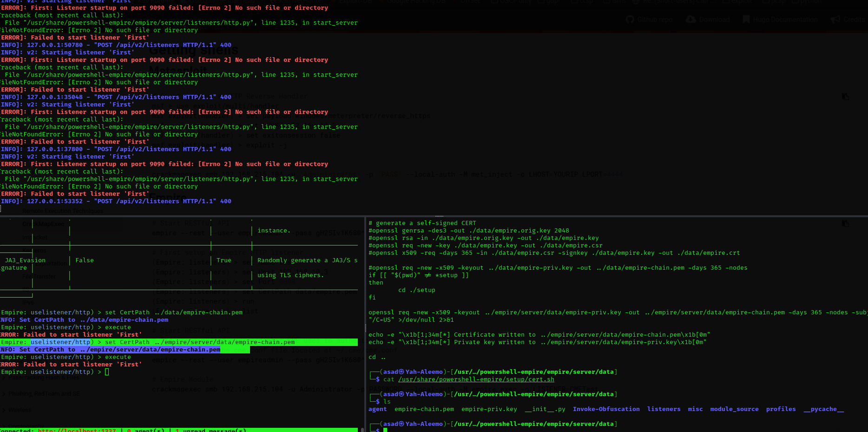Open 'File Transfer' in the browser sidebar
The width and height of the screenshot is (868, 432).
click(39, 277)
